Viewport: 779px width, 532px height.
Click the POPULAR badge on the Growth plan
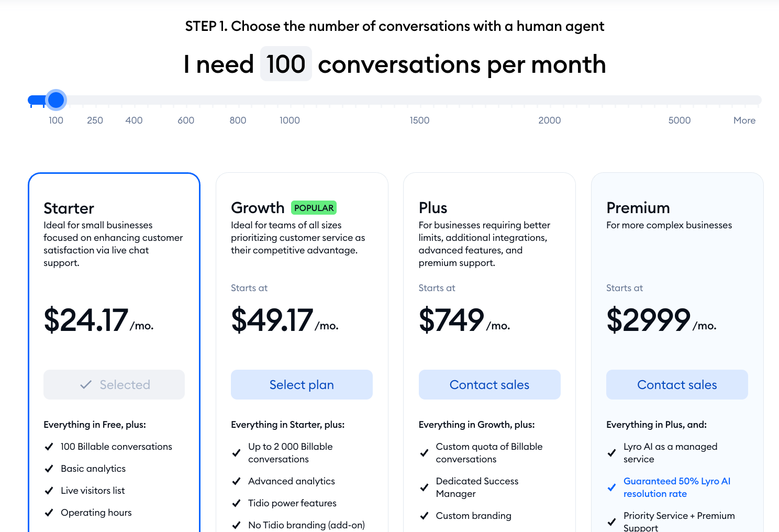pyautogui.click(x=314, y=208)
